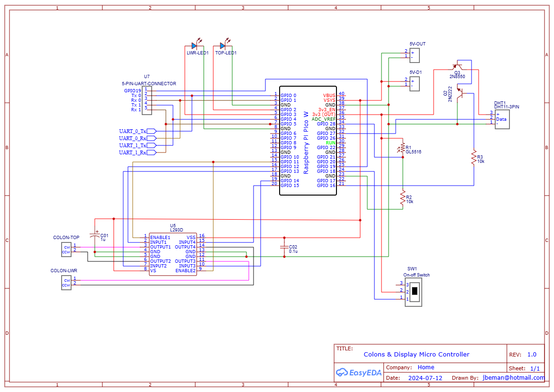This screenshot has height=392, width=554.
Task: Click the GPIO 22 pin label
Action: 326,148
